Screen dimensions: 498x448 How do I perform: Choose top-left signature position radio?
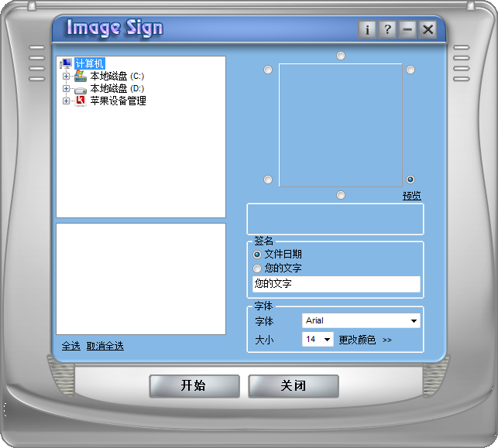click(x=268, y=70)
